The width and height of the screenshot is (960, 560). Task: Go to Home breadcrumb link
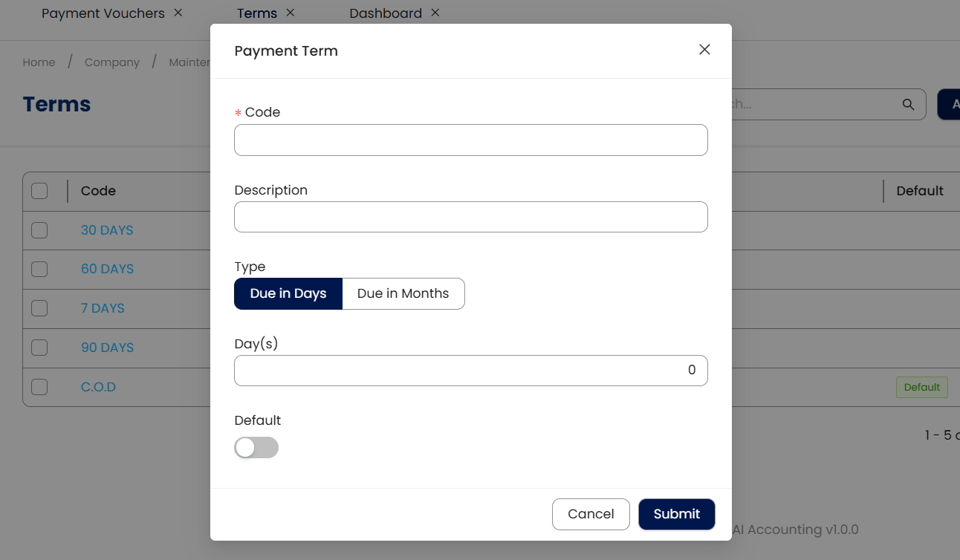39,62
